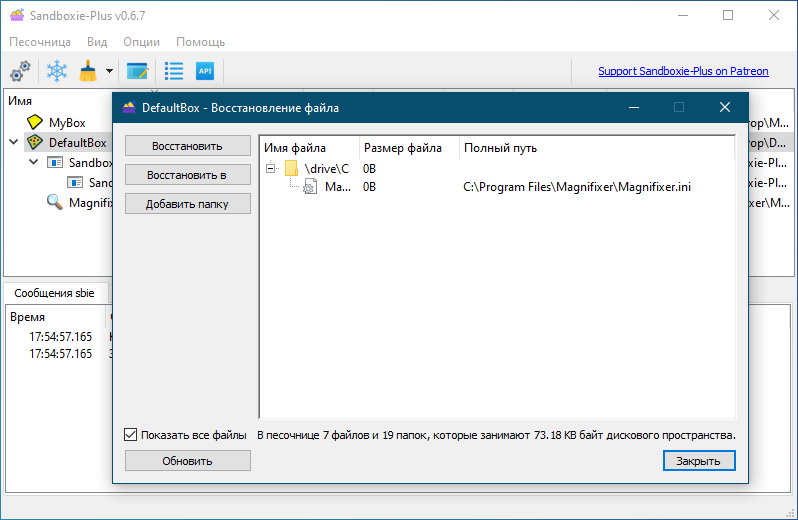Select the nested Sand process icon
The height and width of the screenshot is (520, 798).
[75, 182]
